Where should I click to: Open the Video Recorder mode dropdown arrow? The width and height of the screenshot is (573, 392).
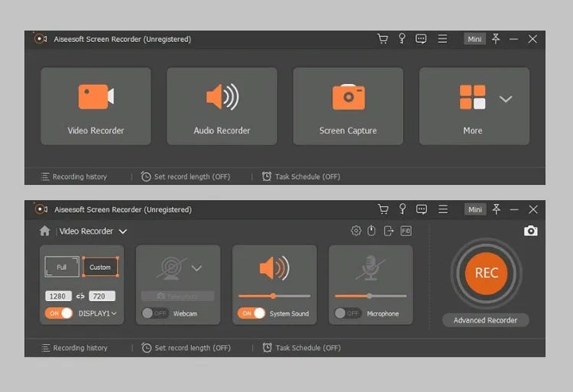pos(123,232)
